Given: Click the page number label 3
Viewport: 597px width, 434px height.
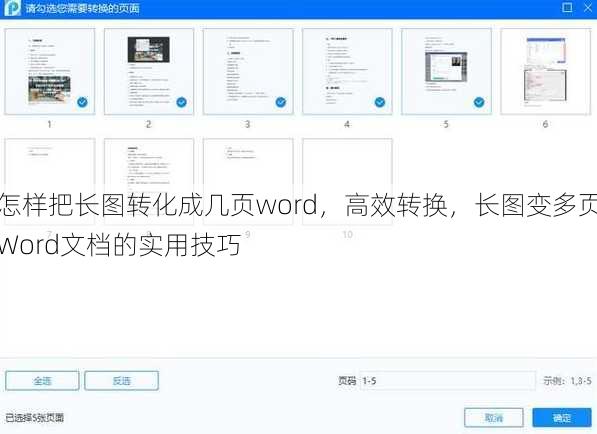Looking at the screenshot, I should click(247, 124).
